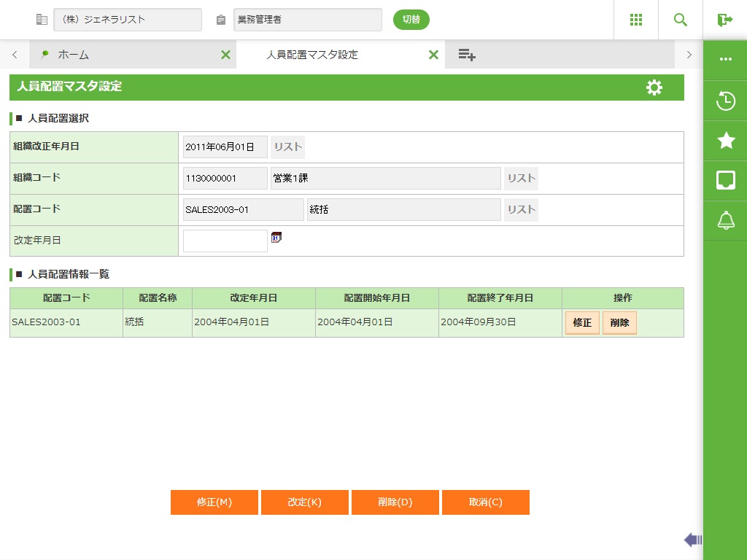Collapse side panel with purple arrow
The height and width of the screenshot is (560, 747).
click(692, 540)
